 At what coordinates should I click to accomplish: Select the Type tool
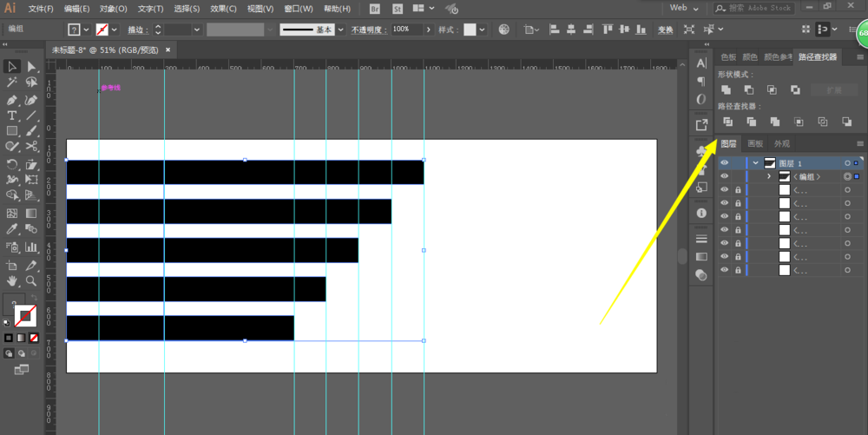click(11, 115)
